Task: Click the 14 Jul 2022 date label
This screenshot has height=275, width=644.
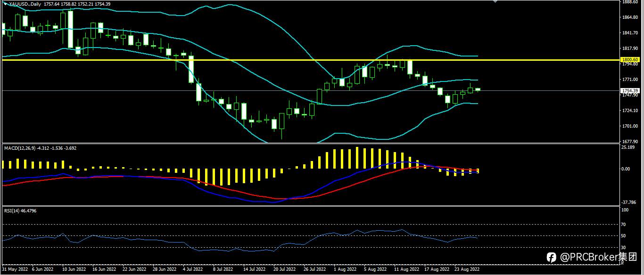Action: click(254, 270)
